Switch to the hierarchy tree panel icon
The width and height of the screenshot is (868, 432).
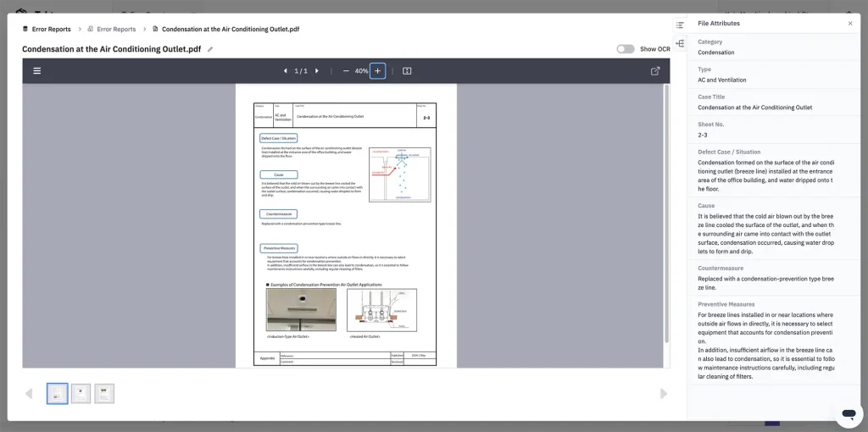point(680,43)
